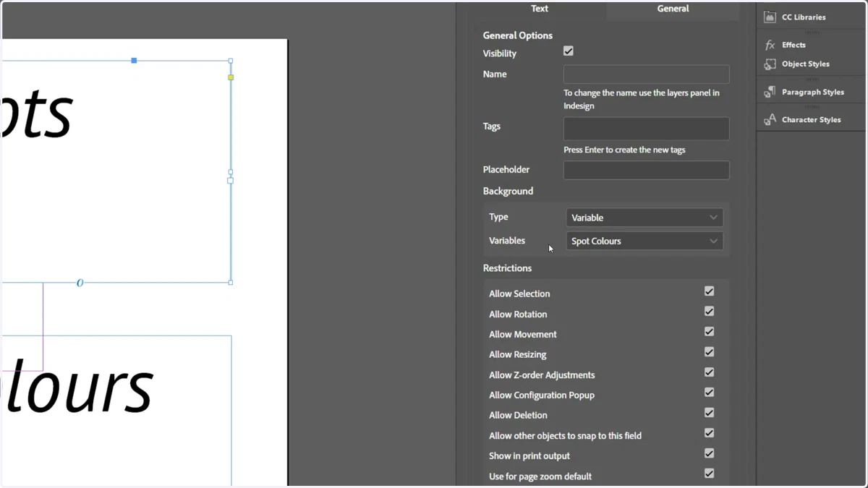Click the 'Background' section heading
Image resolution: width=868 pixels, height=488 pixels.
click(508, 192)
